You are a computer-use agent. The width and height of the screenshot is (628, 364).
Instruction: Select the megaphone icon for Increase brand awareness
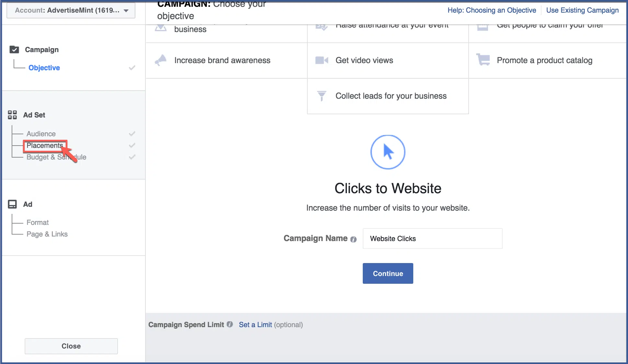[160, 60]
